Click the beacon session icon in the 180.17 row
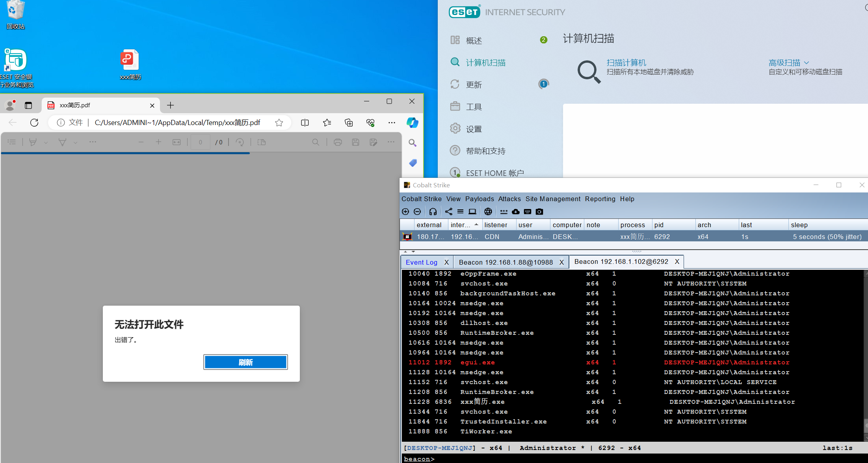Image resolution: width=868 pixels, height=463 pixels. click(407, 237)
